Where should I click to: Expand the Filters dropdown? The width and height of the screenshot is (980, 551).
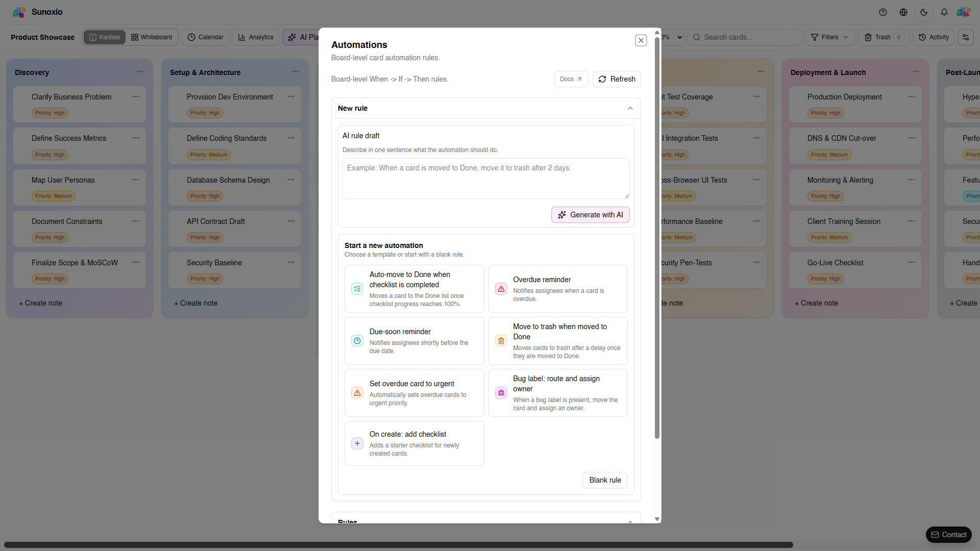point(829,37)
